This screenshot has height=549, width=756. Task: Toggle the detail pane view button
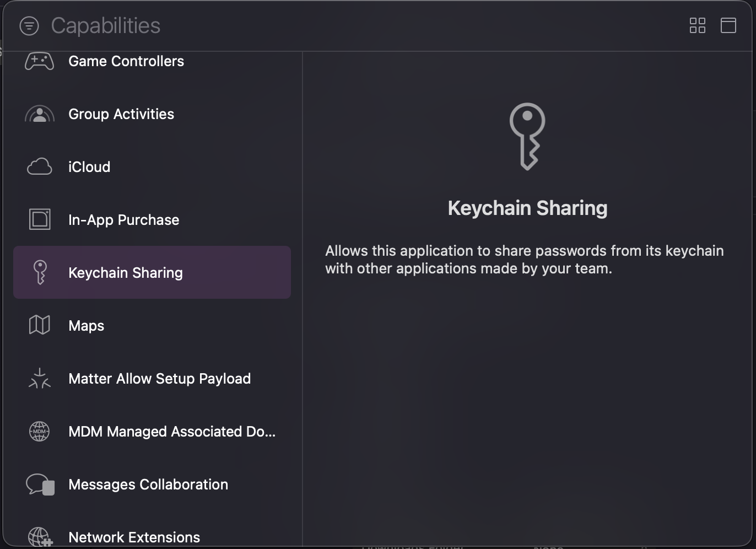(728, 25)
